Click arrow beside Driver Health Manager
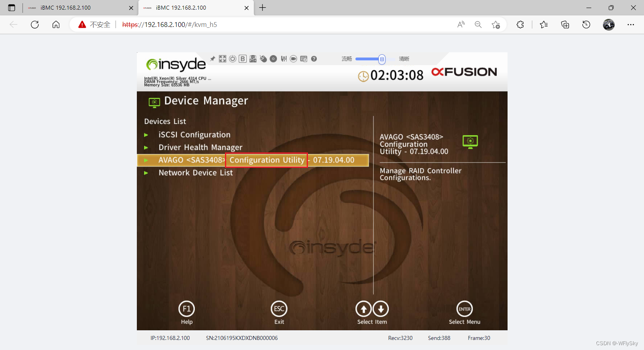The width and height of the screenshot is (644, 350). 146,148
